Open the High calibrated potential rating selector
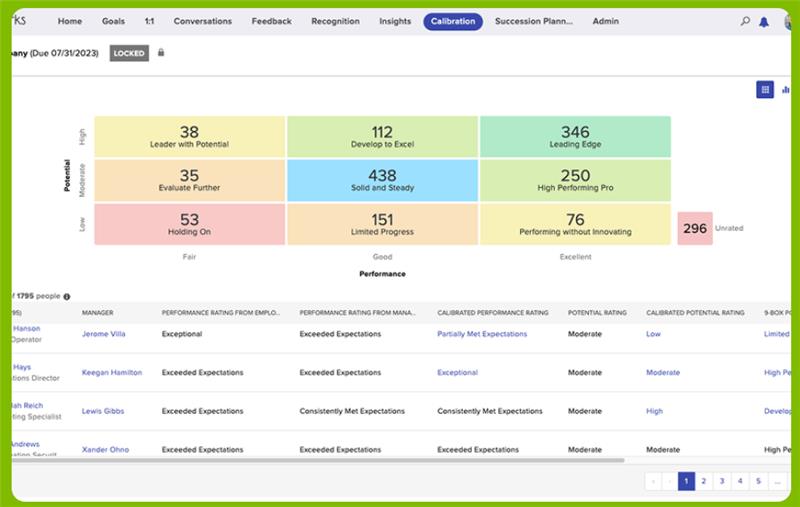 pos(654,411)
